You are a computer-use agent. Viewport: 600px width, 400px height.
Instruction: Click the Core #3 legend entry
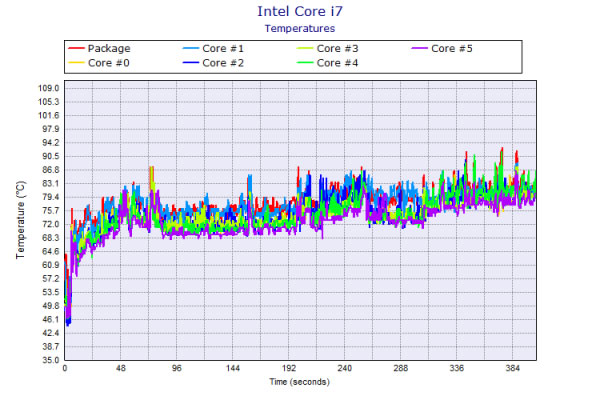tap(328, 49)
